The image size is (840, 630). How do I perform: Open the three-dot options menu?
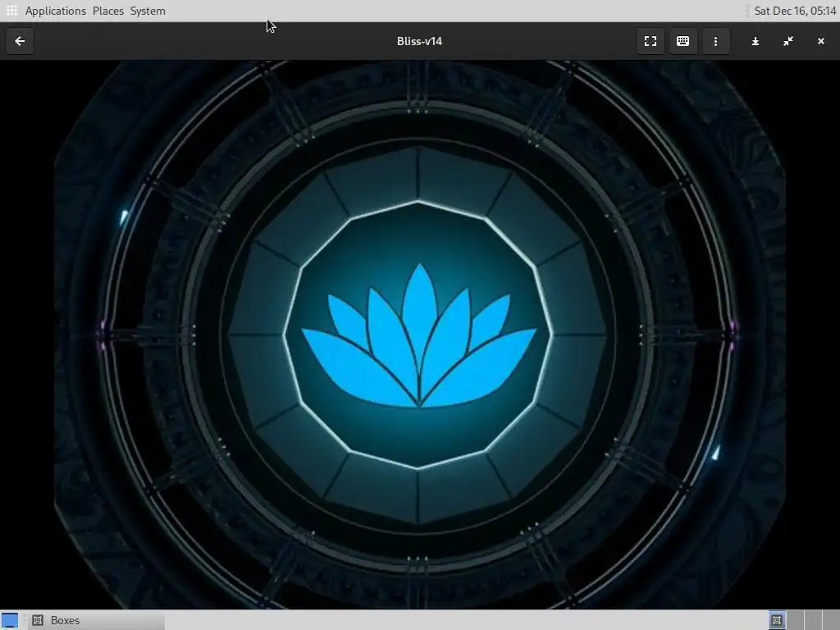715,41
